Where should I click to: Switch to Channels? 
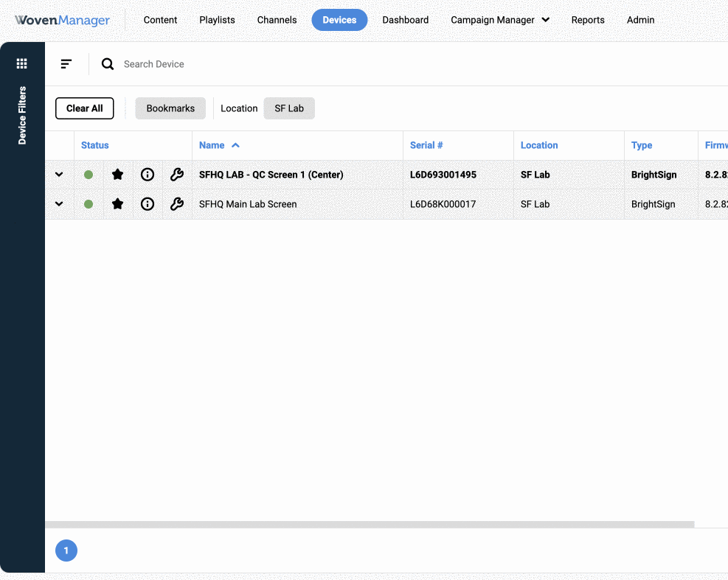point(277,20)
